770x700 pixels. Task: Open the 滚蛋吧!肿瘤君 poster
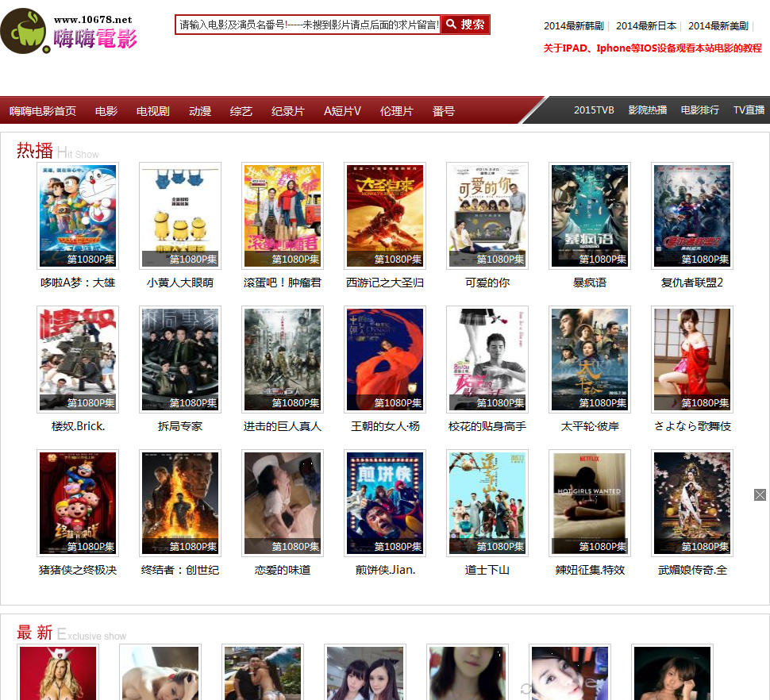pyautogui.click(x=283, y=216)
